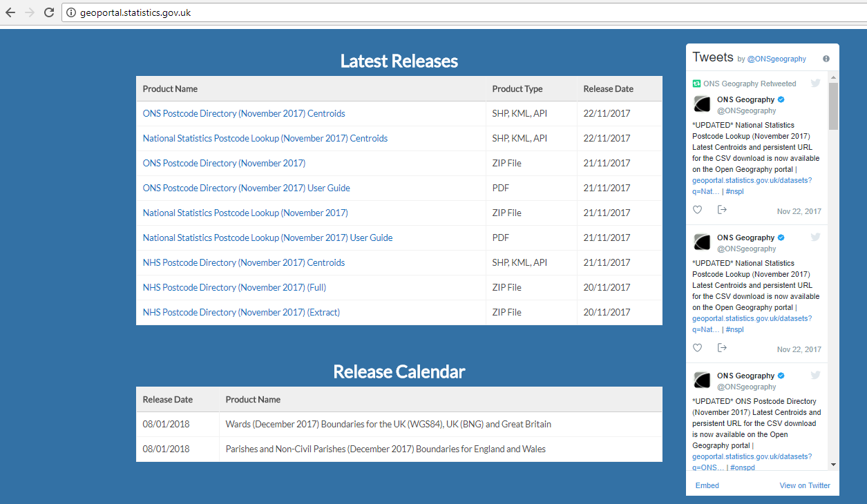
Task: Open first tweet's Nov 22, 2017 timestamp
Action: pos(799,211)
